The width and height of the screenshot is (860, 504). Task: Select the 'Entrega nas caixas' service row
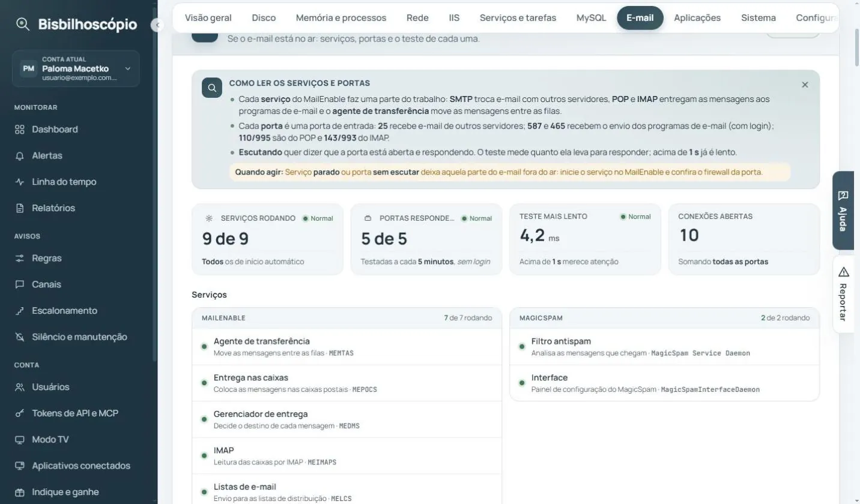click(347, 383)
